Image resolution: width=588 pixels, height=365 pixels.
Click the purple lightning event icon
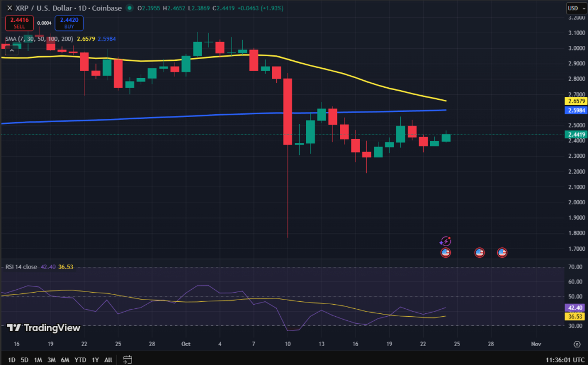[x=445, y=242]
